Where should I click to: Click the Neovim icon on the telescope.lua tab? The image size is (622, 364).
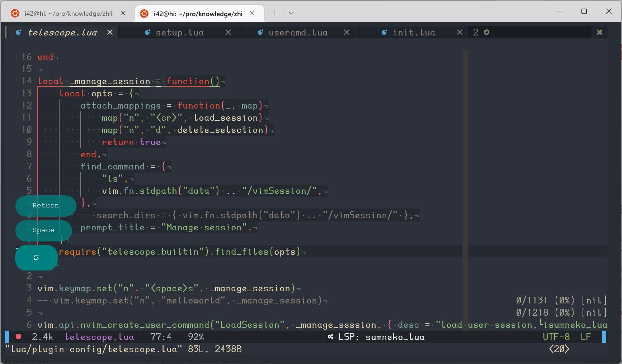click(18, 32)
